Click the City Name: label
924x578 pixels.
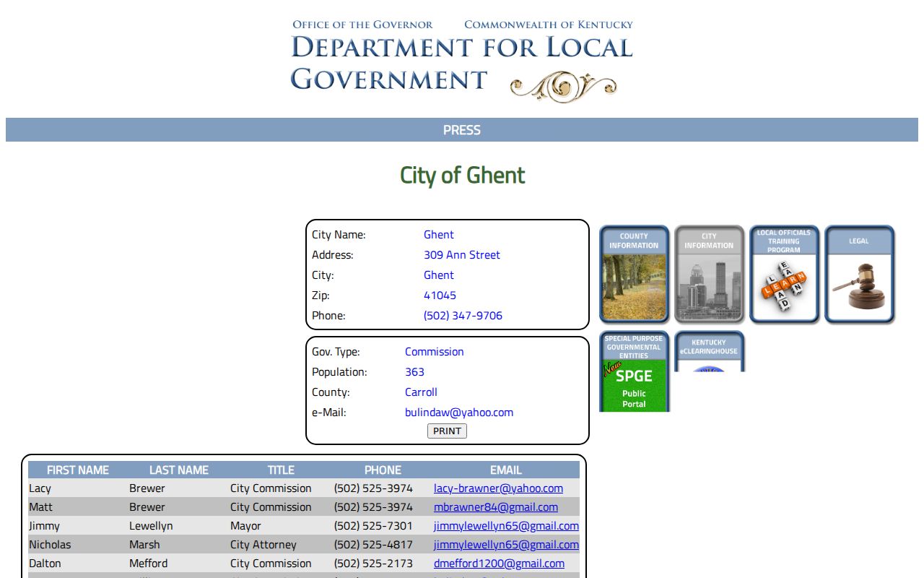pyautogui.click(x=339, y=235)
